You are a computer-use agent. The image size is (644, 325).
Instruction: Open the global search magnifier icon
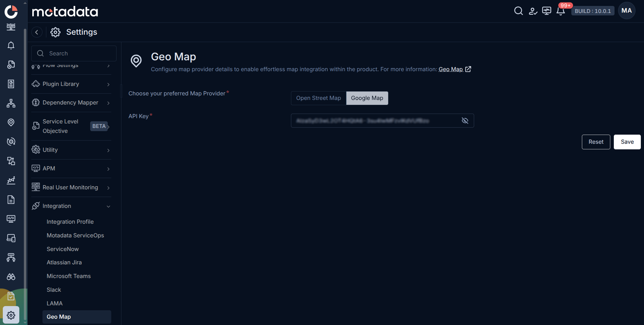pyautogui.click(x=518, y=11)
